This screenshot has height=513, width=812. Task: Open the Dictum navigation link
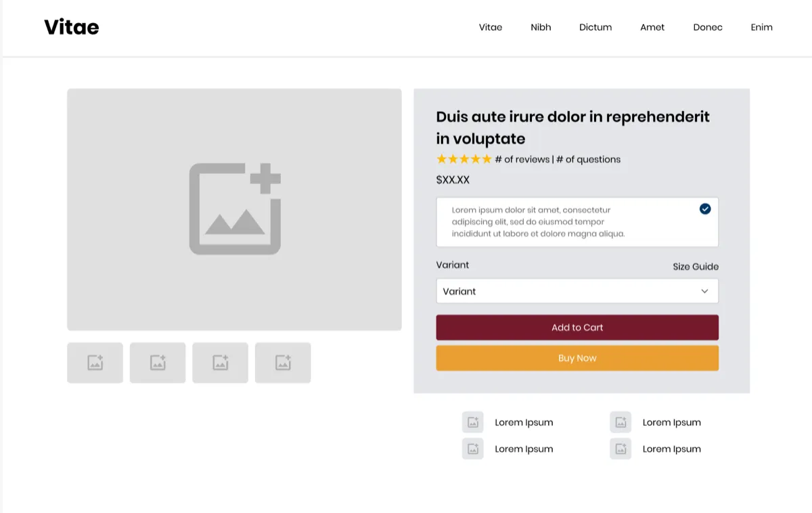point(595,28)
